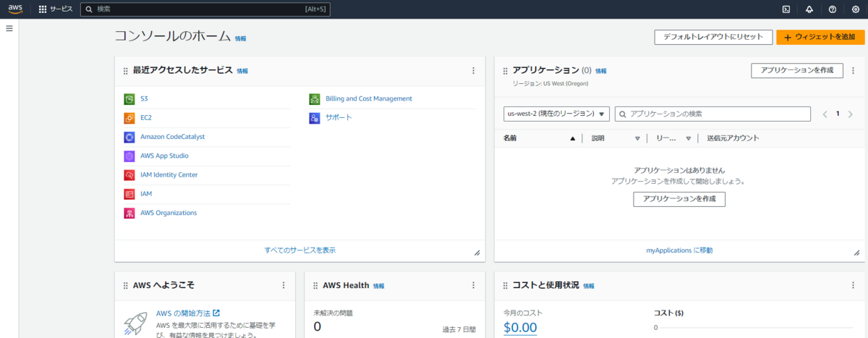The height and width of the screenshot is (338, 868).
Task: Grab AWS へようこそ widget drag handle
Action: 126,286
